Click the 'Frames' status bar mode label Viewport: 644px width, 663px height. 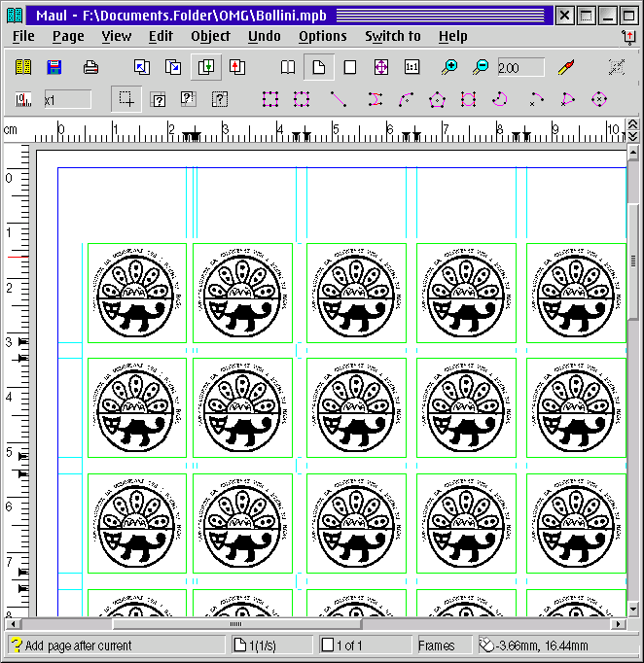coord(445,646)
